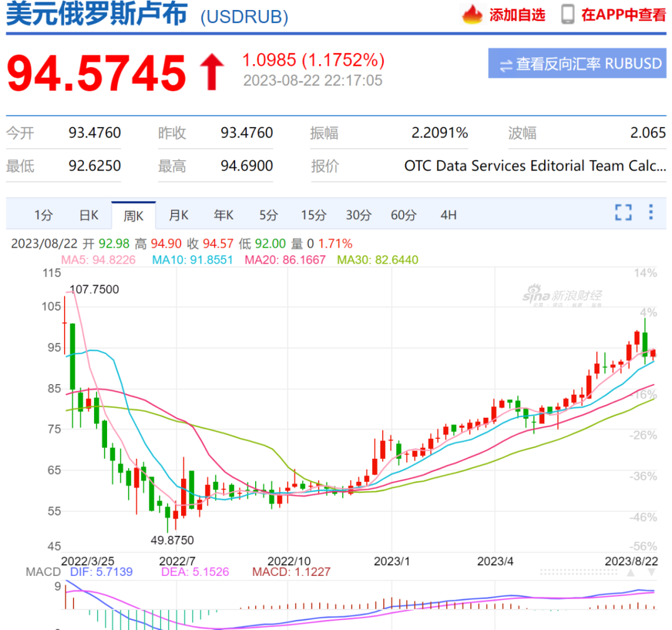
Task: Click the latest candlestick at 2023/8/22
Action: coord(653,354)
